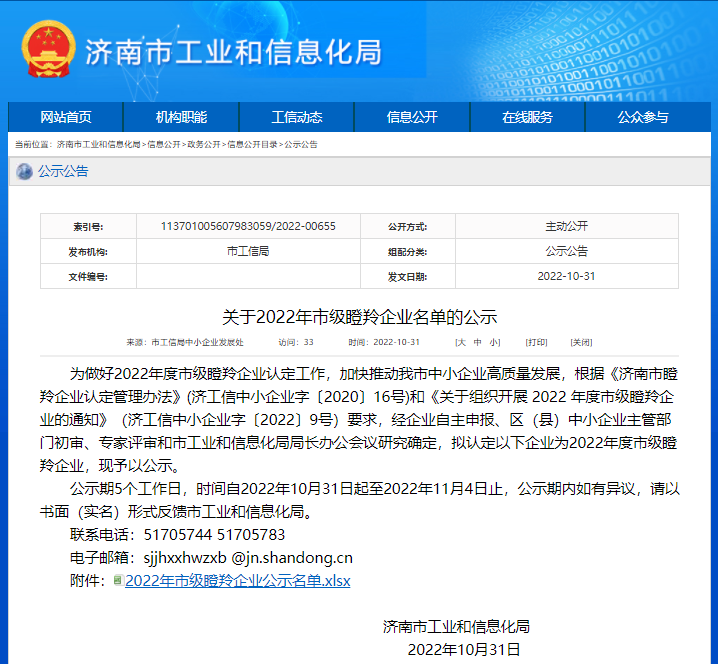Open the 公众参与 menu item
The width and height of the screenshot is (718, 664).
643,117
